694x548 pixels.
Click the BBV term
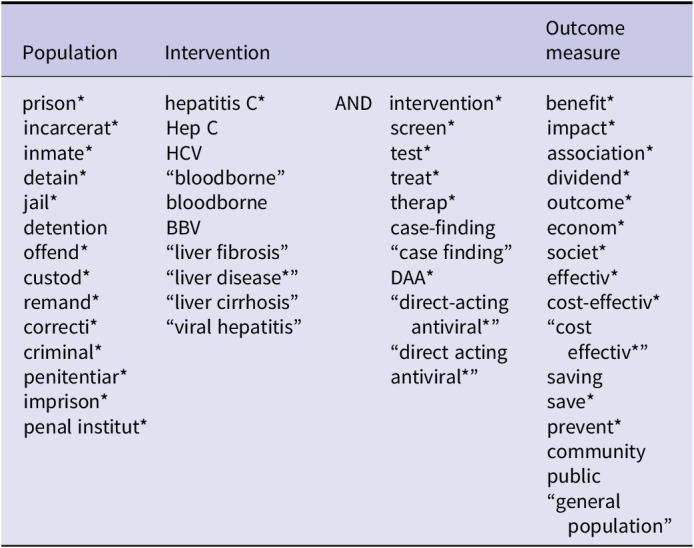coord(183,228)
